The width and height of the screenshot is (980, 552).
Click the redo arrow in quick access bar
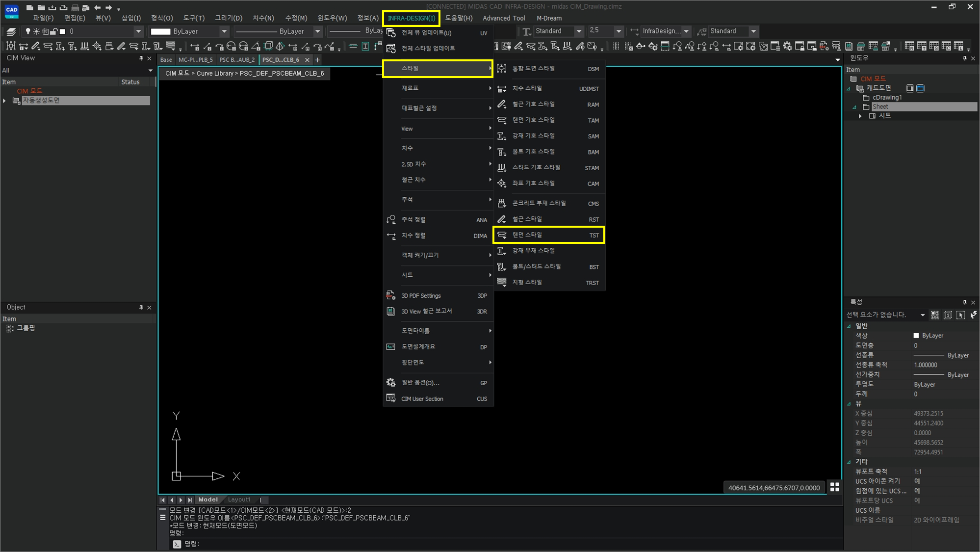108,7
